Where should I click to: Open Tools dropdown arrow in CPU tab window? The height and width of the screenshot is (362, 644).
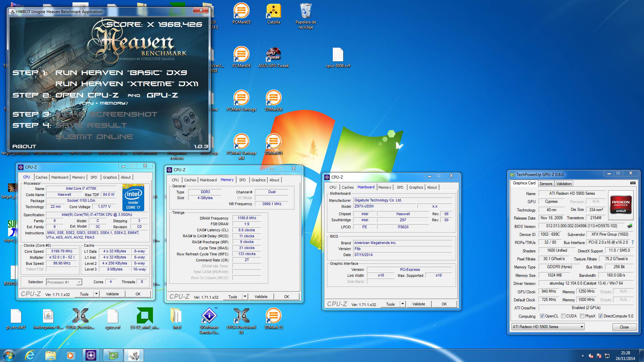point(96,294)
